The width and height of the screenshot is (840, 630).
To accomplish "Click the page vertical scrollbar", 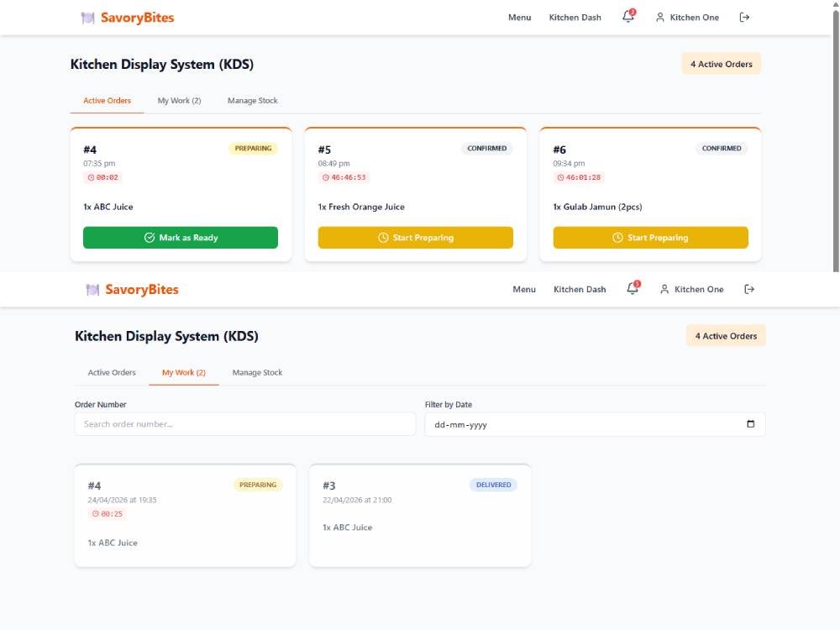I will 836,139.
